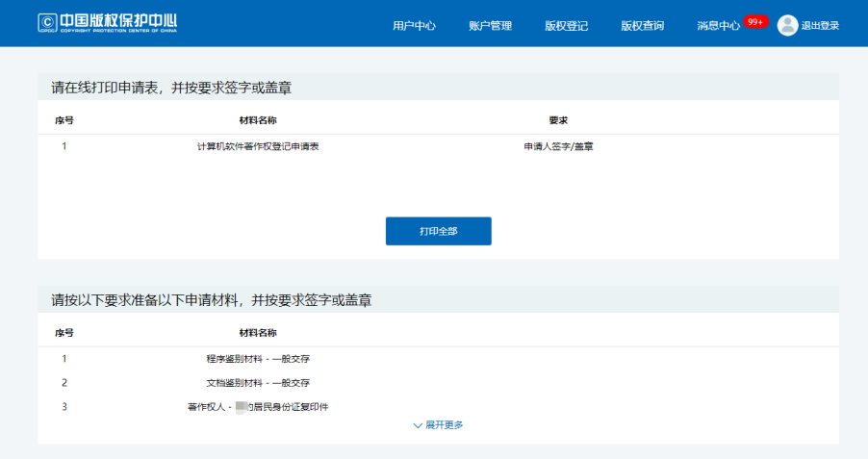The width and height of the screenshot is (868, 459).
Task: Click the 99+ notification badge
Action: click(755, 22)
